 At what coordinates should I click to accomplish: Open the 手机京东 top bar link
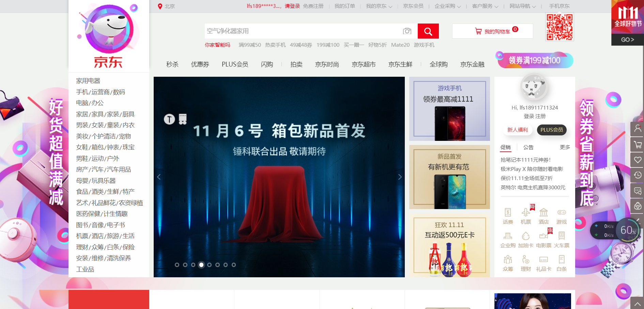point(559,6)
